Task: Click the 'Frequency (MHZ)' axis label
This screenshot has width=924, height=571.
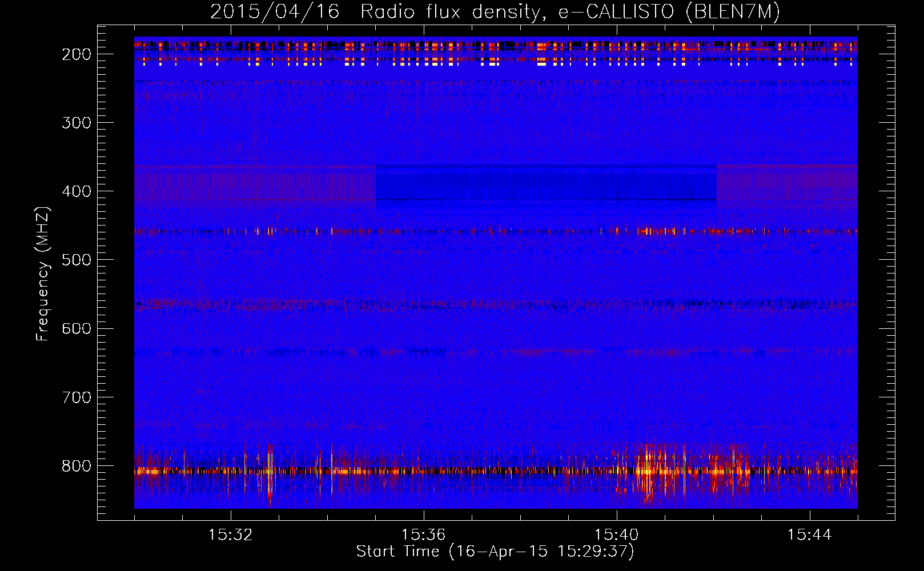Action: tap(43, 274)
